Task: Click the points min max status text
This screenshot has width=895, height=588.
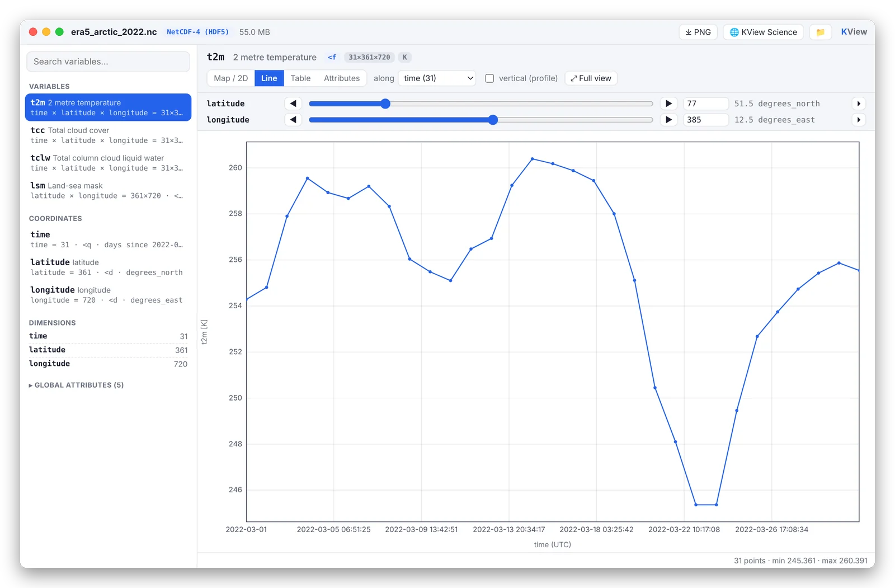Action: click(800, 561)
